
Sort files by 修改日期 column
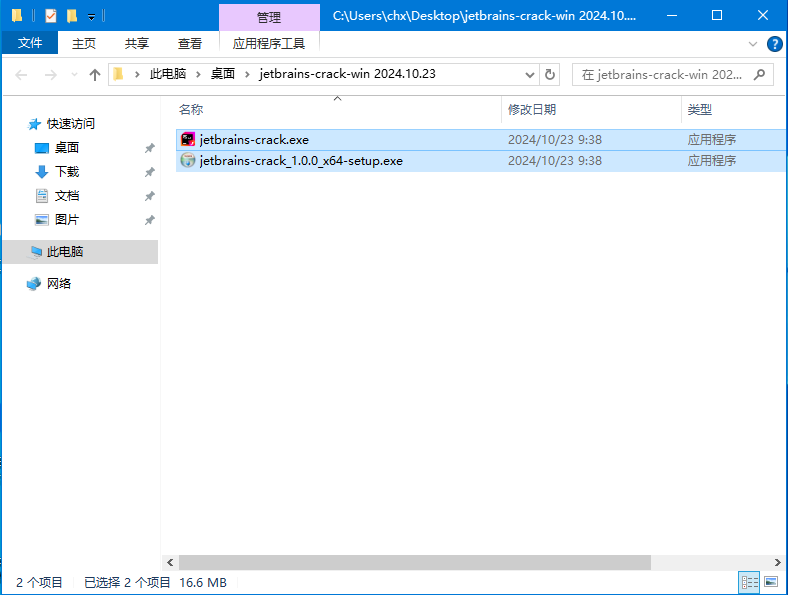tap(532, 110)
